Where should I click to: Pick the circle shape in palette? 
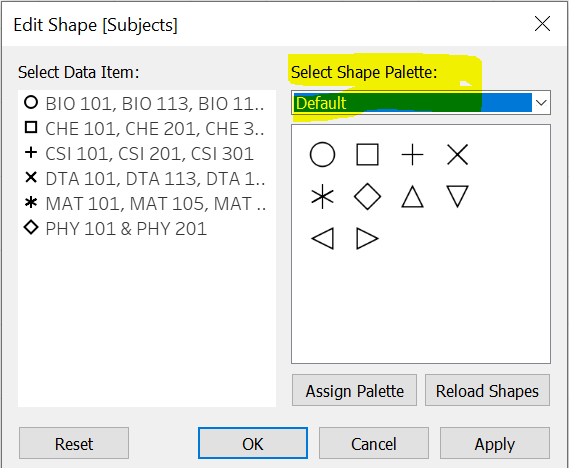pyautogui.click(x=322, y=155)
